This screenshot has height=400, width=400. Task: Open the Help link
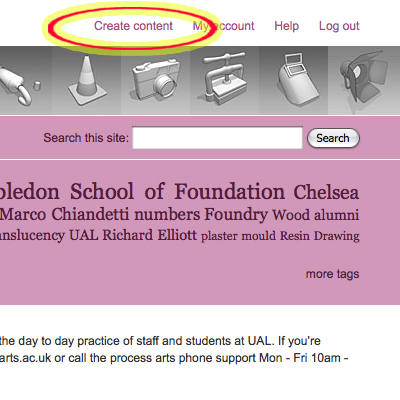[x=286, y=26]
